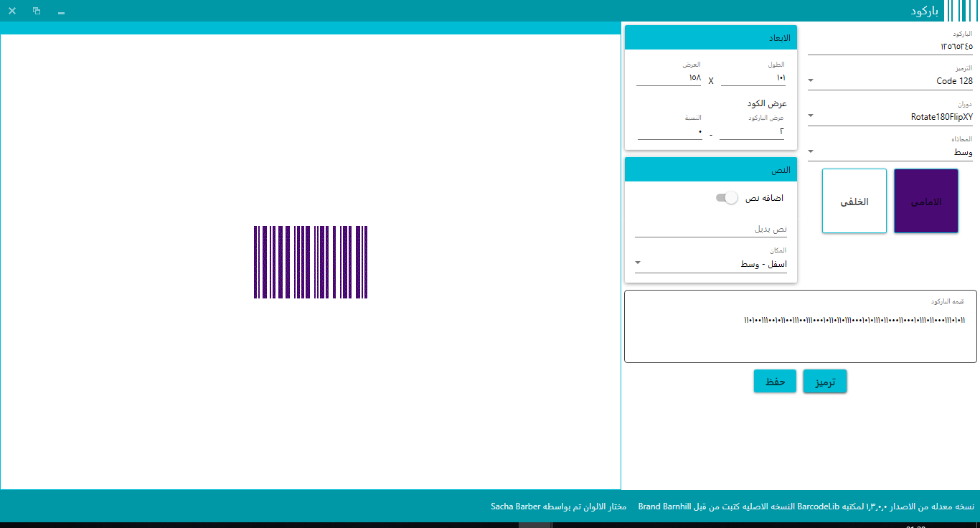Image resolution: width=980 pixels, height=528 pixels.
Task: Click the generated barcode preview image
Action: (x=311, y=262)
